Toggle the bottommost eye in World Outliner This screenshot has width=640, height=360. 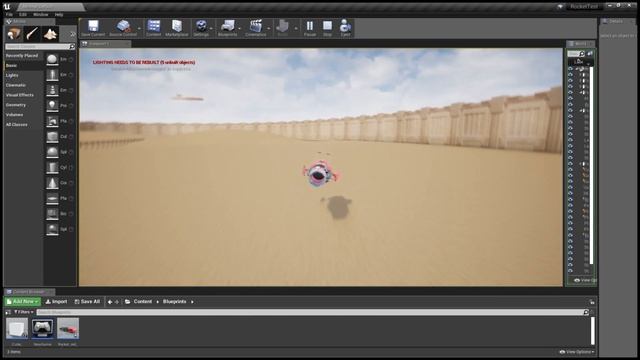point(570,270)
